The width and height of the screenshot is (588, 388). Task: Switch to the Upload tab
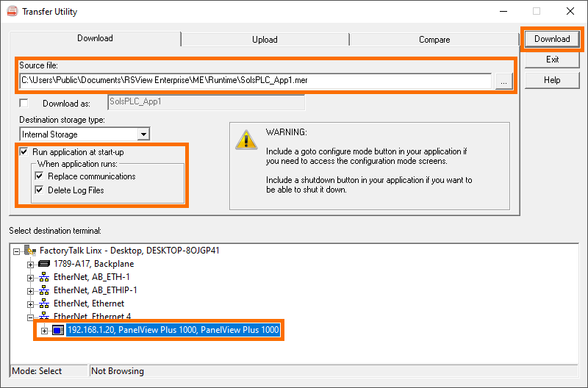coord(265,40)
